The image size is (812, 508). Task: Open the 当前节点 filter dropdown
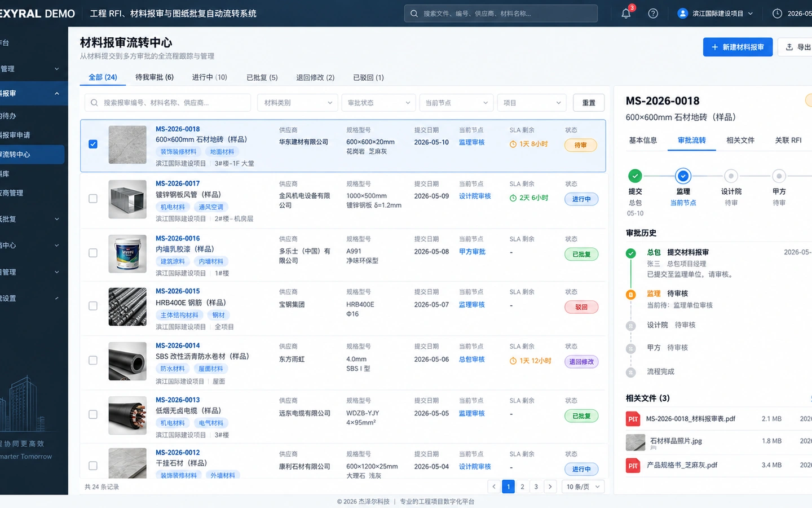tap(456, 103)
